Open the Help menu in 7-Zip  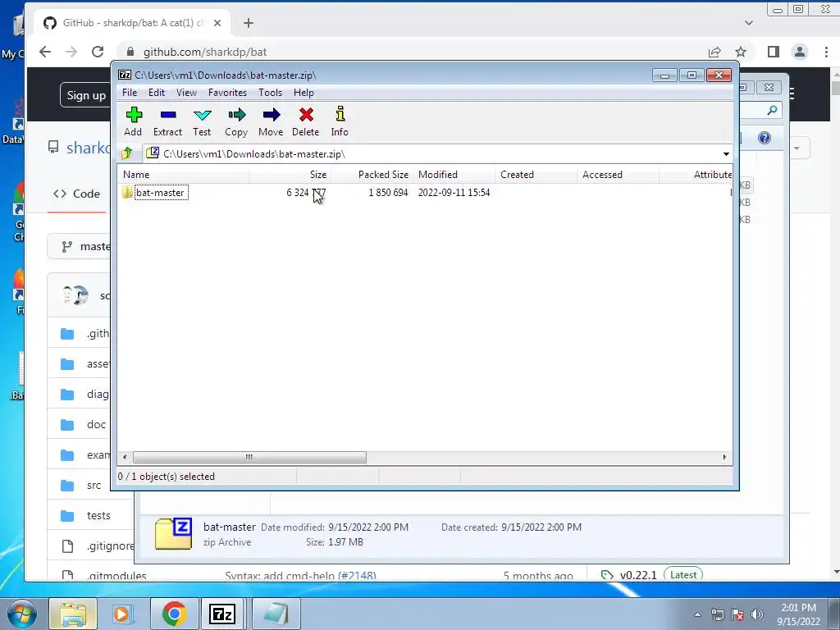click(x=304, y=93)
